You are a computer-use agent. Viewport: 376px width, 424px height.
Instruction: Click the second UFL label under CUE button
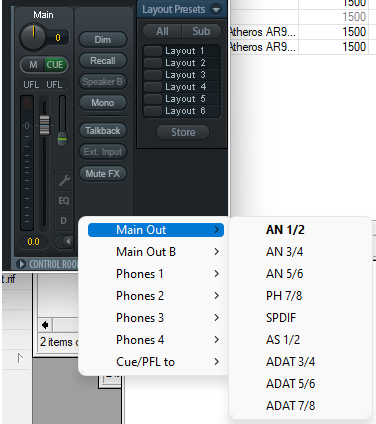pos(54,85)
